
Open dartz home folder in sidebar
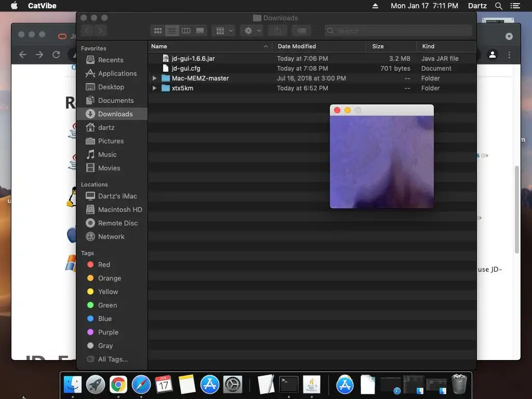click(x=112, y=128)
